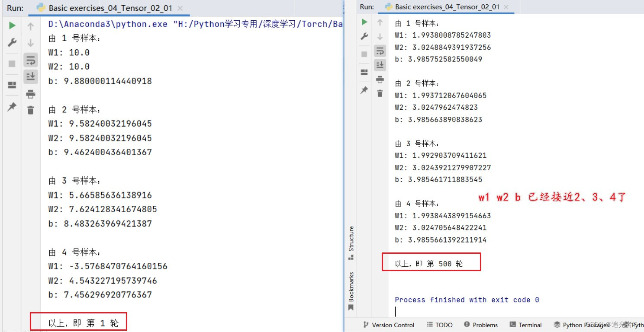The image size is (644, 332).
Task: Click 'W1: -3.5768470764160156' output line
Action: click(108, 266)
